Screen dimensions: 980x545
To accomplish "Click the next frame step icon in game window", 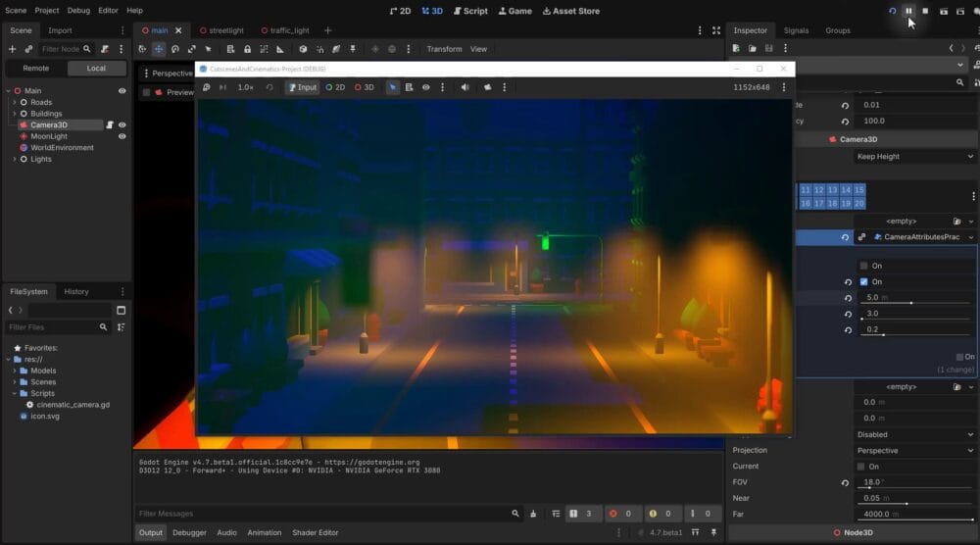I will point(222,87).
